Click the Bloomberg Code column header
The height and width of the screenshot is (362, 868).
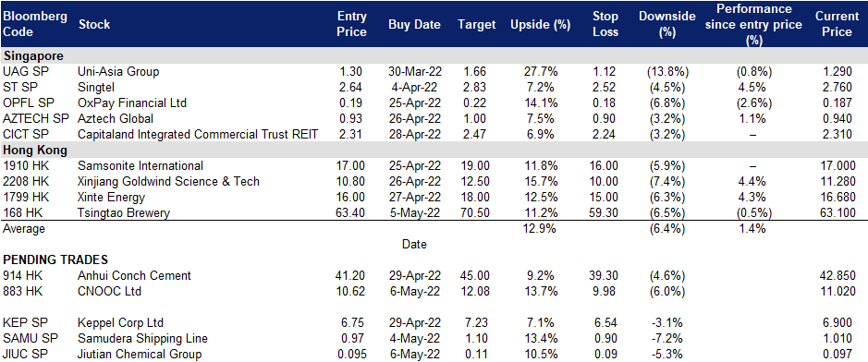coord(35,24)
